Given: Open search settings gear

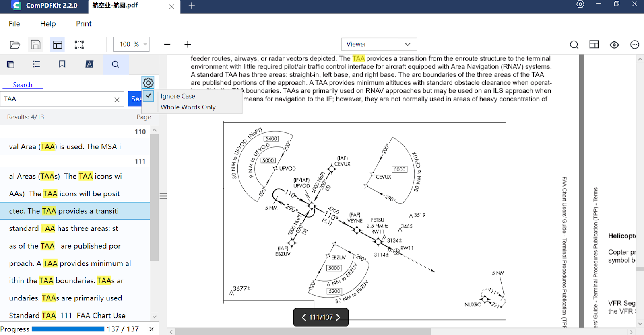Looking at the screenshot, I should tap(148, 83).
